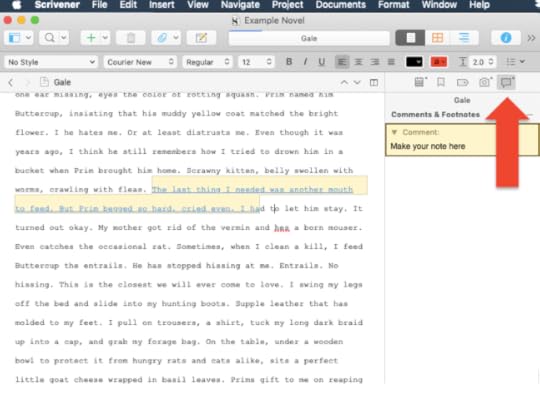The image size is (540, 393).
Task: Open the Inspector Bookmarks tab icon
Action: point(440,82)
